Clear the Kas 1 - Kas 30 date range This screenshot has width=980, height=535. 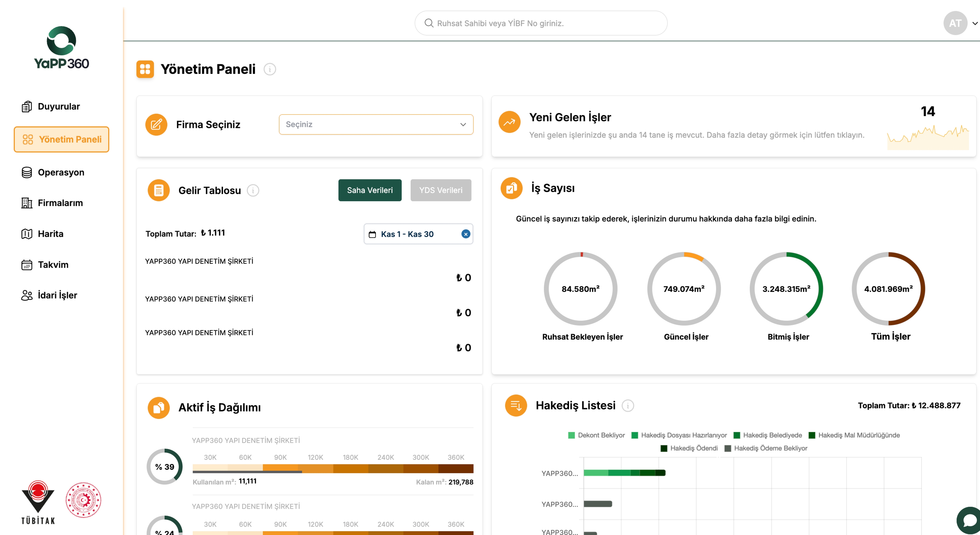tap(465, 234)
